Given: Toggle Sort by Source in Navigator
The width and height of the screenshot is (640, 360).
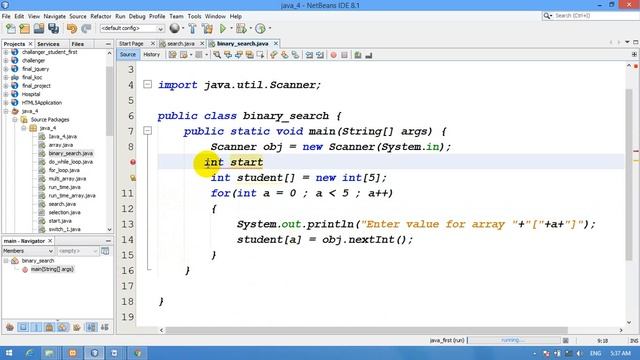Looking at the screenshot, I should point(104,327).
